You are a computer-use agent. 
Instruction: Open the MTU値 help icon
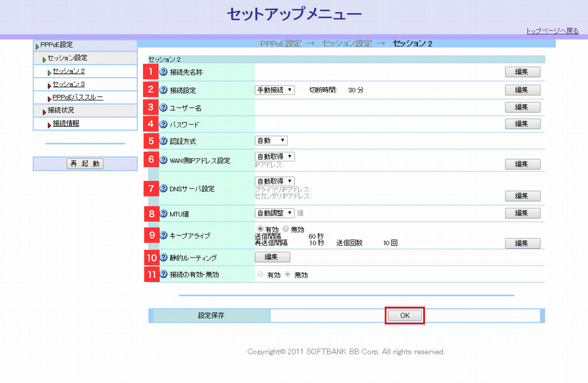tap(163, 214)
